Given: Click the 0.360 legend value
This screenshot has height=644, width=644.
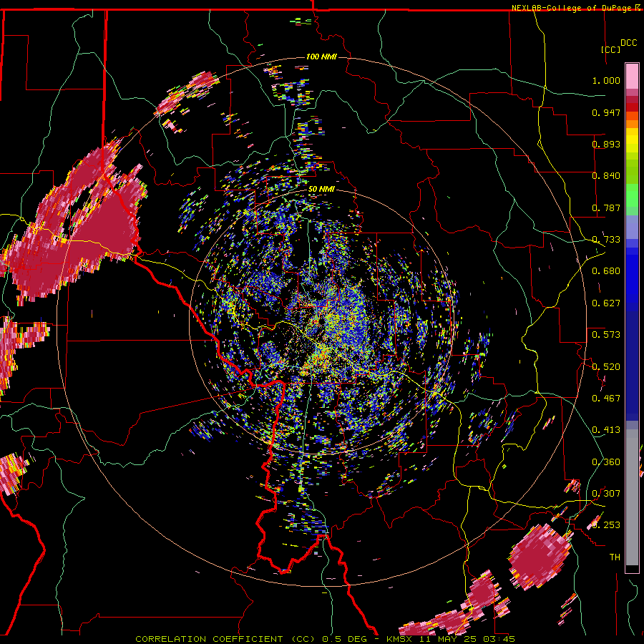Looking at the screenshot, I should pyautogui.click(x=606, y=462).
